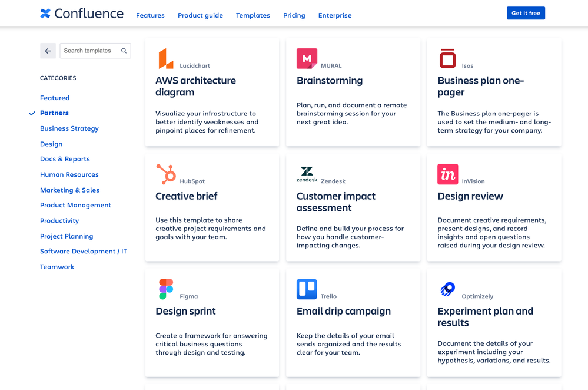Click the Trello logo icon
Viewport: 588px width, 390px height.
click(307, 289)
